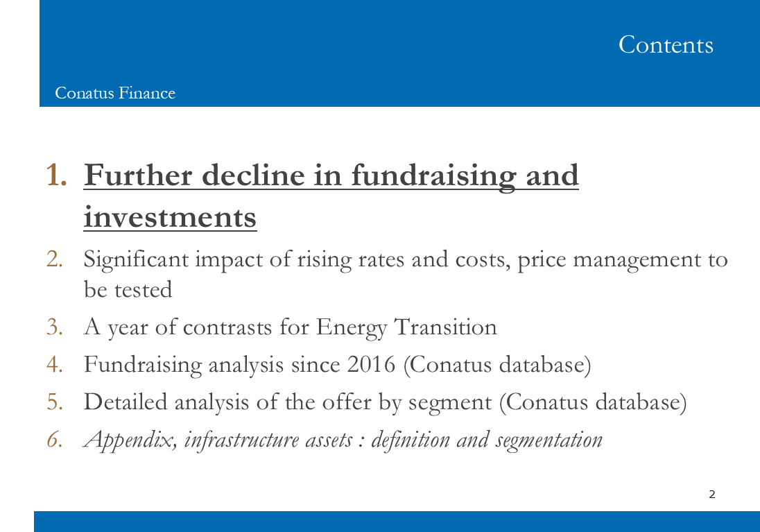
Task: Click the page number 2
Action: click(x=712, y=495)
